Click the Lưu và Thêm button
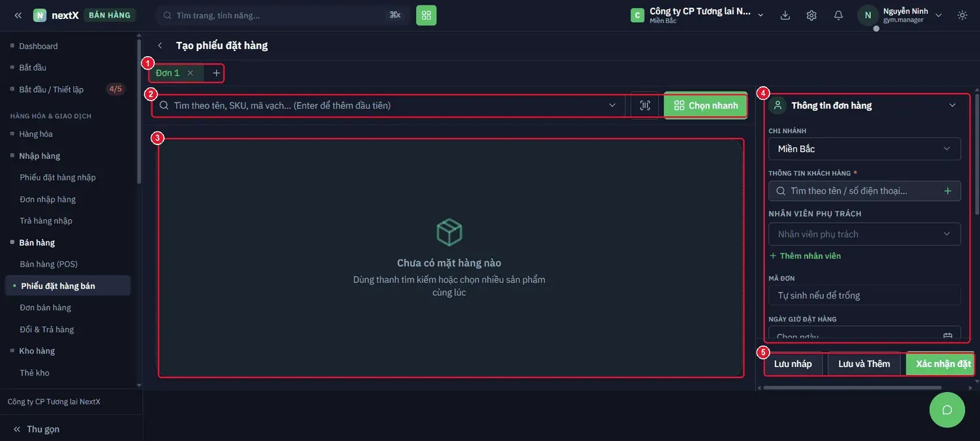The height and width of the screenshot is (441, 980). (x=864, y=364)
